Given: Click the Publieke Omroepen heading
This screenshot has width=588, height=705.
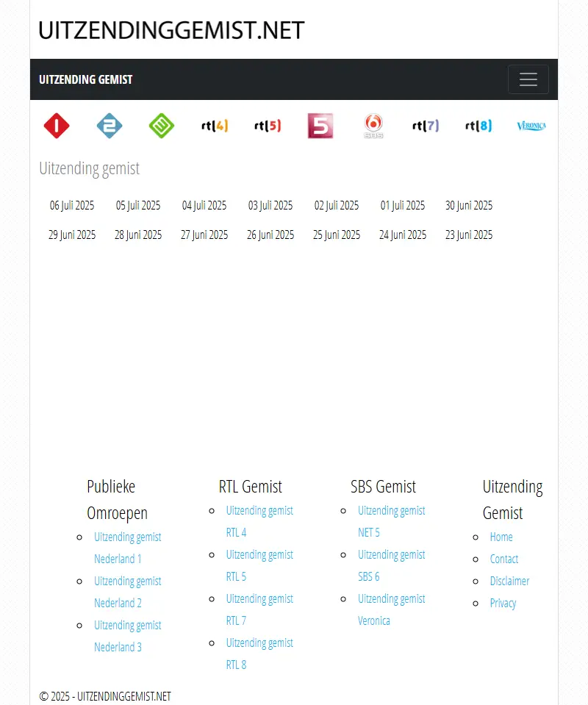Looking at the screenshot, I should (117, 499).
